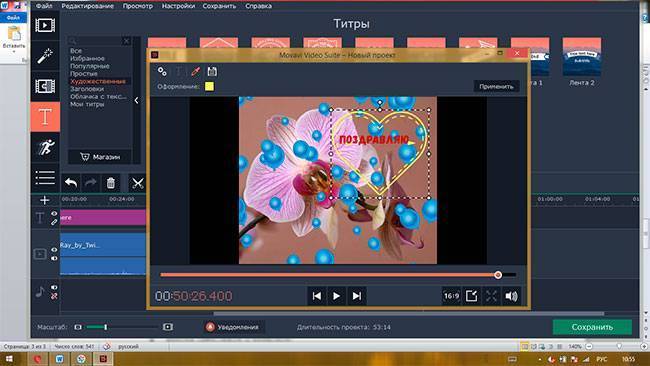Screen dimensions: 650x366
Task: Open the Справка menu
Action: (x=258, y=6)
